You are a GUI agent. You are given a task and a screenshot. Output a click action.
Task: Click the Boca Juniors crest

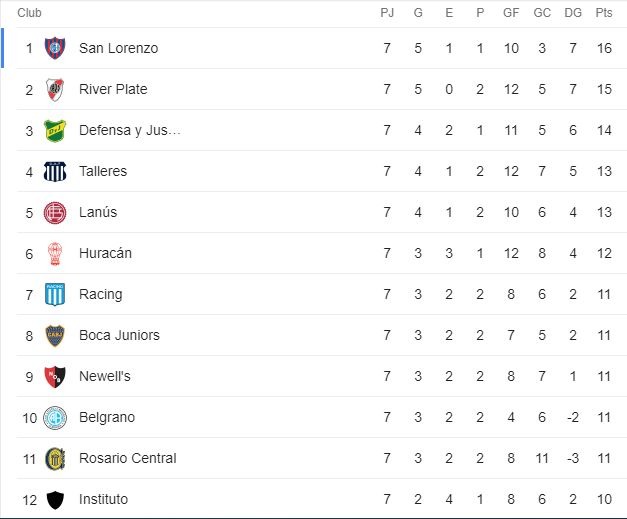coord(55,336)
